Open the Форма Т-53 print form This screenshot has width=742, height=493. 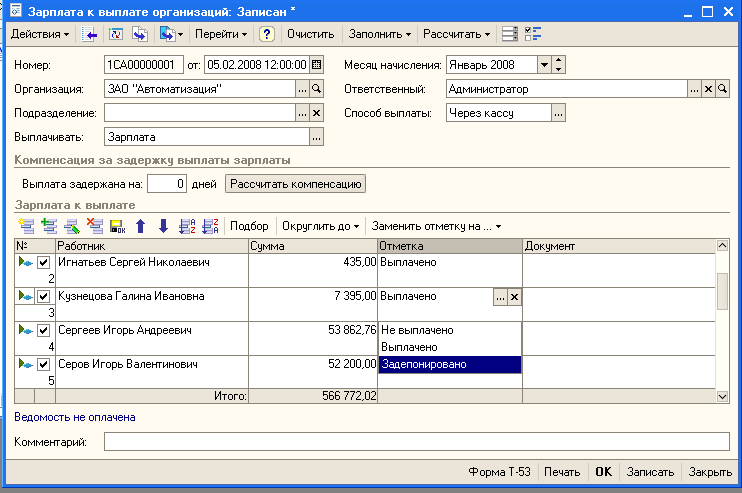tap(499, 472)
